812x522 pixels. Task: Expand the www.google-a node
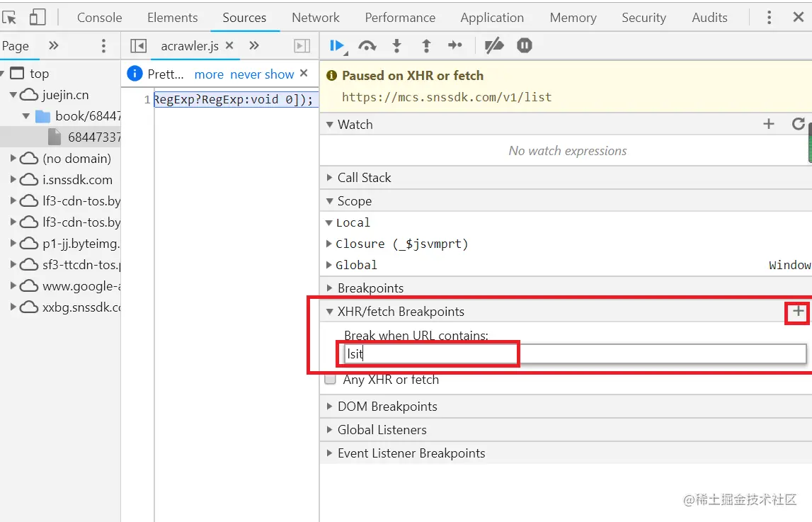(x=13, y=285)
